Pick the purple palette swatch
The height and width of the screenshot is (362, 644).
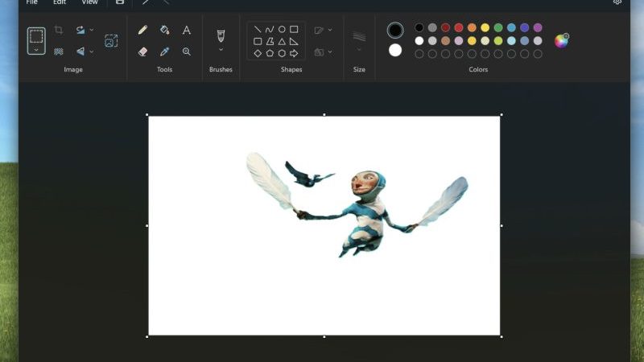[x=537, y=27]
